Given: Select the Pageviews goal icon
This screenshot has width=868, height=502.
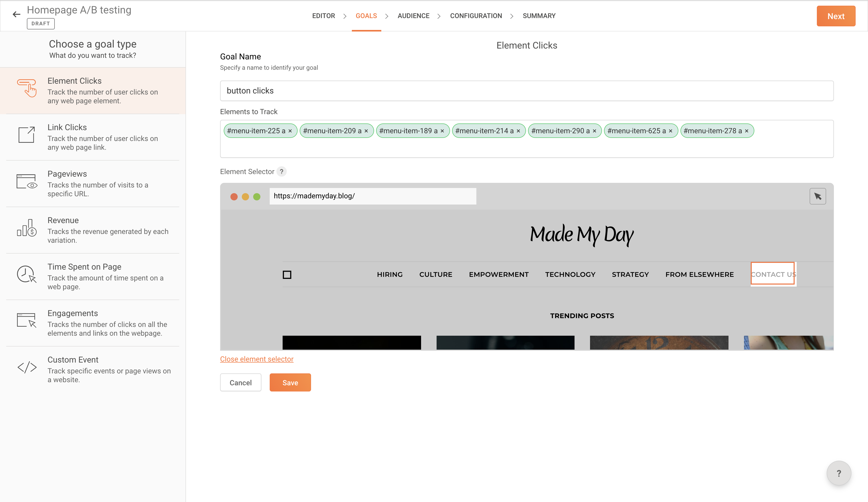Looking at the screenshot, I should tap(27, 181).
